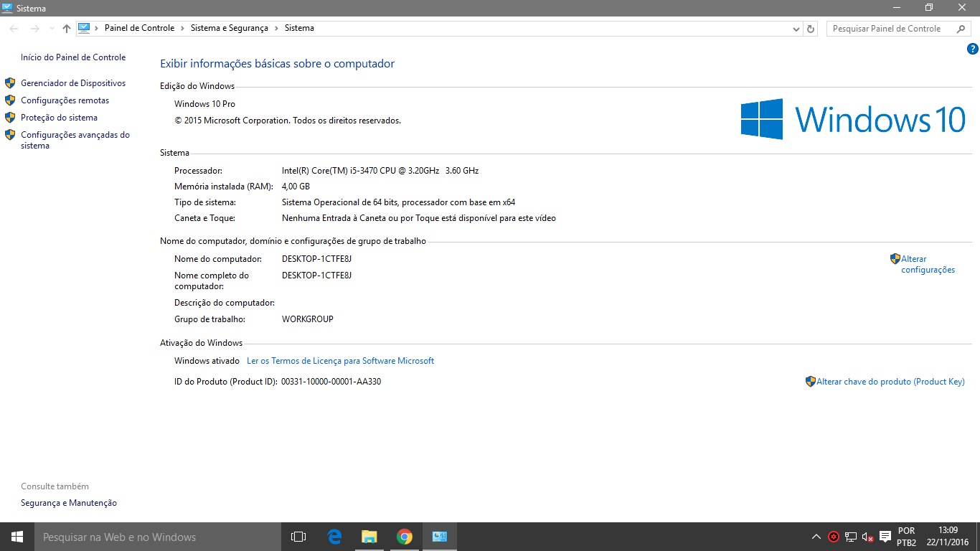
Task: Open Início do Painel de Controle
Action: (x=73, y=57)
